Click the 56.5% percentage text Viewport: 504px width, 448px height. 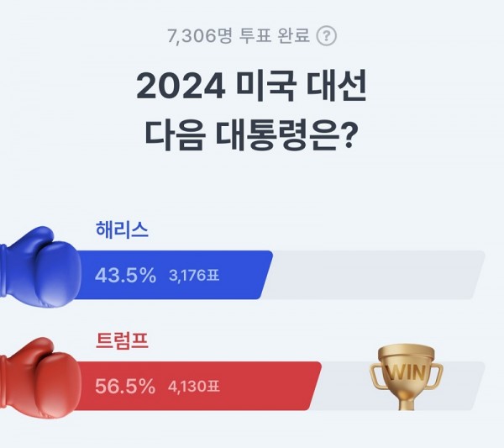coord(128,387)
